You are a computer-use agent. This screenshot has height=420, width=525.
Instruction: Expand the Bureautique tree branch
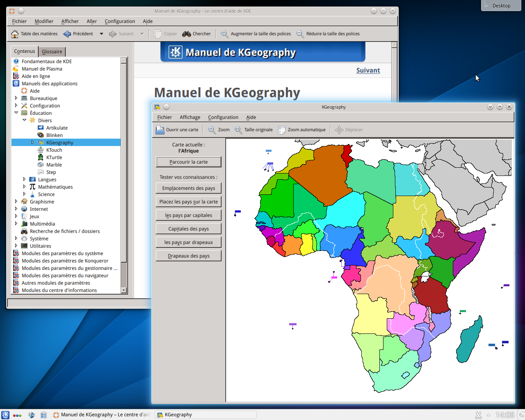16,98
